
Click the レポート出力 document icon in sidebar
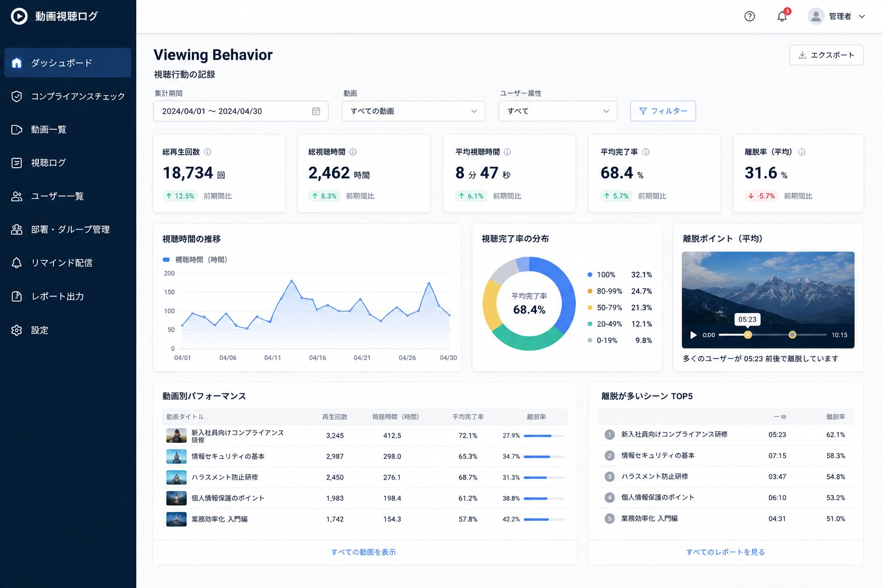click(x=17, y=296)
